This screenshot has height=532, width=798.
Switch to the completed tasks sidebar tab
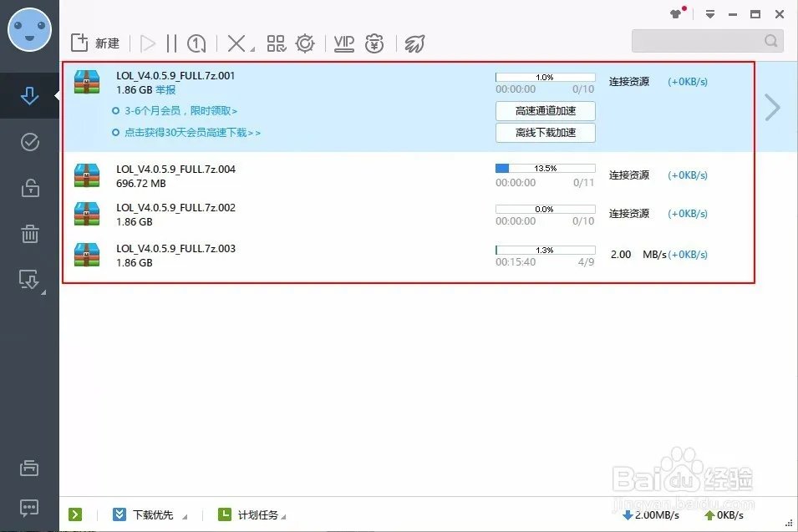click(29, 142)
